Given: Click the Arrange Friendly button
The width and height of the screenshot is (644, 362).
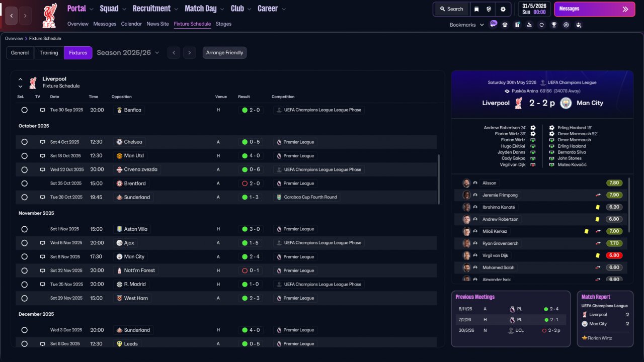Looking at the screenshot, I should pyautogui.click(x=224, y=53).
